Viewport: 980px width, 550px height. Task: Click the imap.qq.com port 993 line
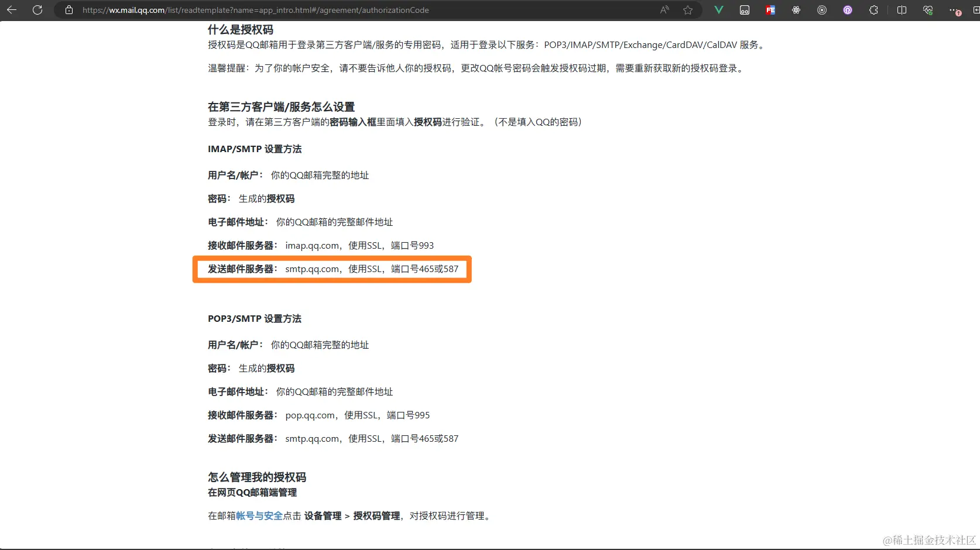coord(321,245)
